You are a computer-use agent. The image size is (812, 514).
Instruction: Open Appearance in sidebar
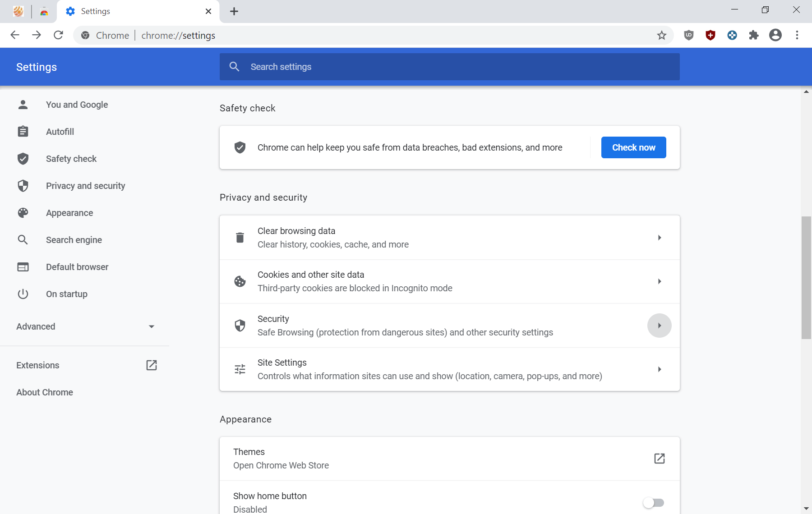click(69, 213)
